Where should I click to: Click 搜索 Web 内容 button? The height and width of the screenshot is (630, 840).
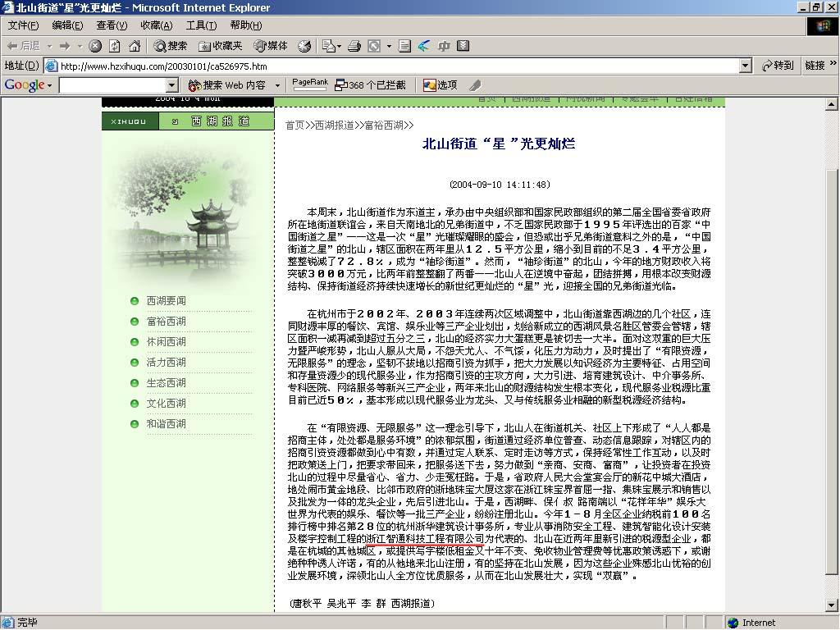point(227,85)
